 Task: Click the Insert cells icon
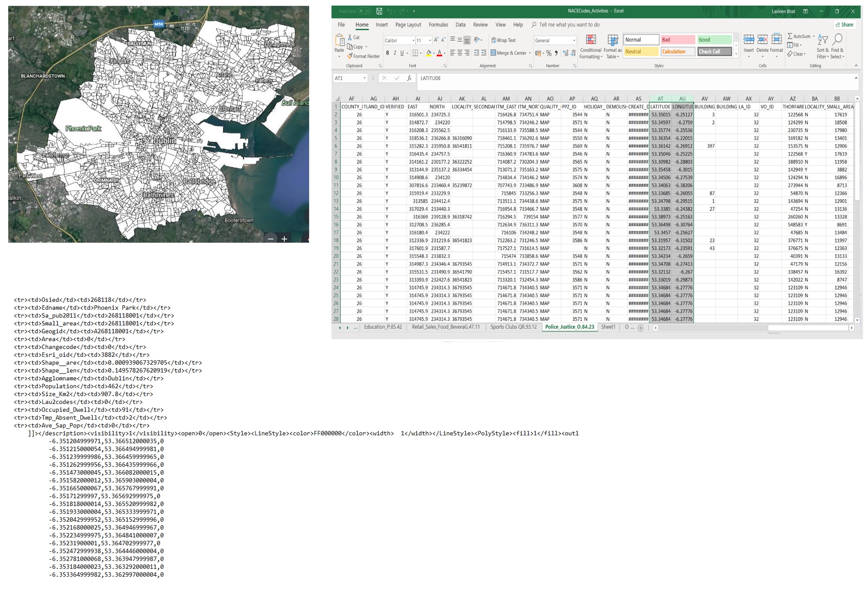749,39
